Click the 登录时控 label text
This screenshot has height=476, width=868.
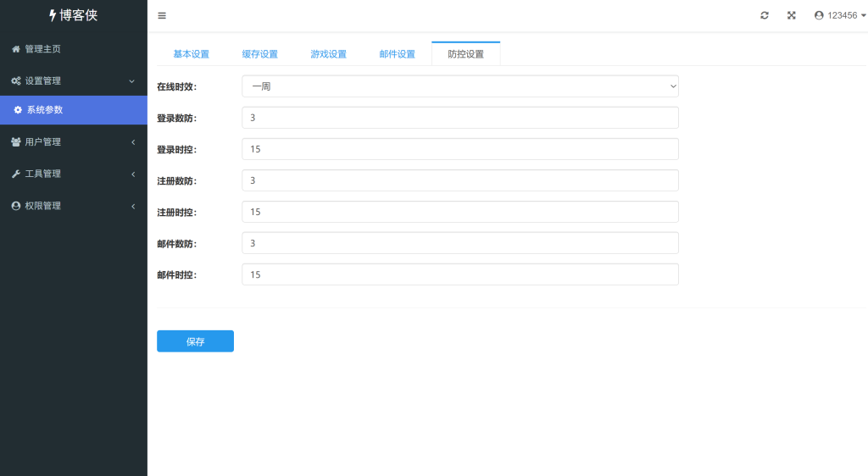pyautogui.click(x=176, y=150)
